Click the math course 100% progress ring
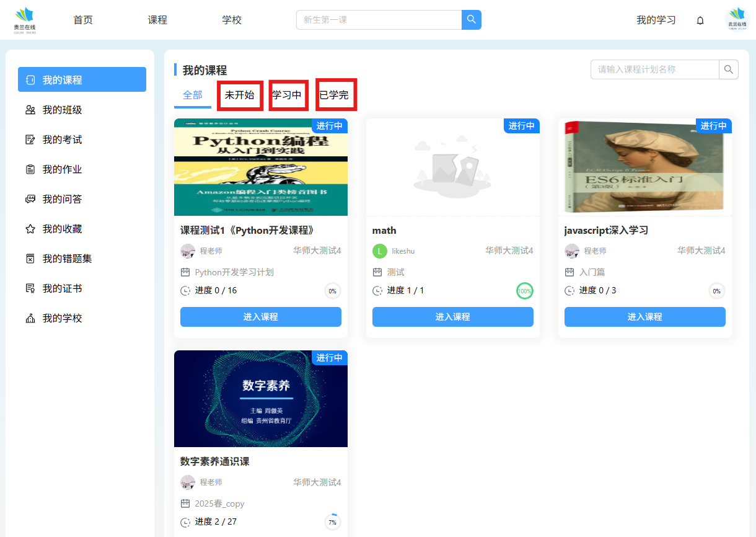The height and width of the screenshot is (537, 756). point(524,291)
